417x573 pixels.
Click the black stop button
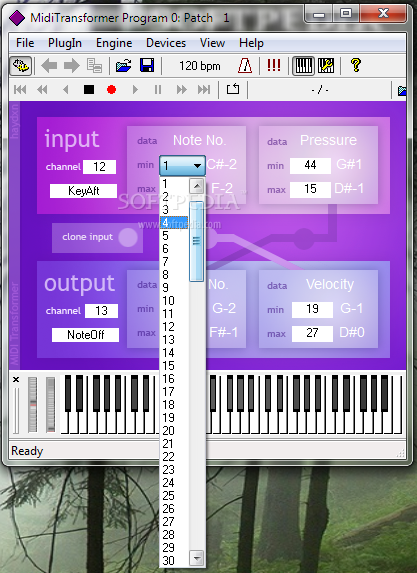click(89, 90)
